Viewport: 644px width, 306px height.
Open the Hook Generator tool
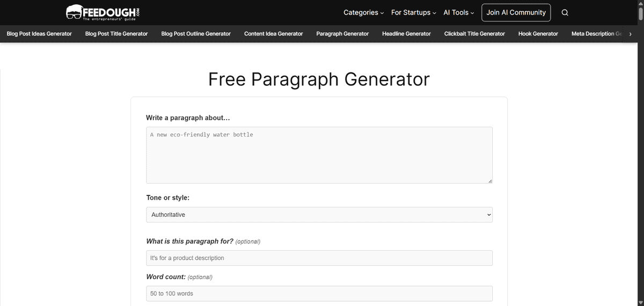coord(538,34)
